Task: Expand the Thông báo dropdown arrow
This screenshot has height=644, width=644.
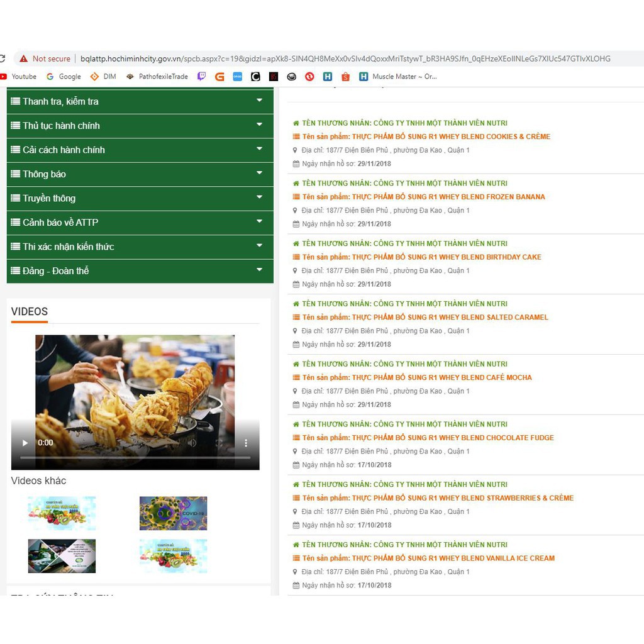Action: click(259, 173)
